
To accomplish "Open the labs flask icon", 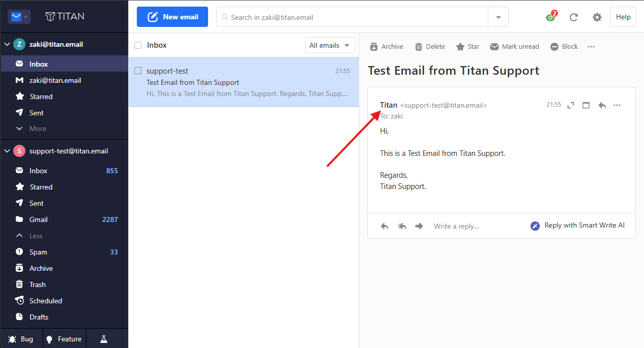I will (x=104, y=339).
